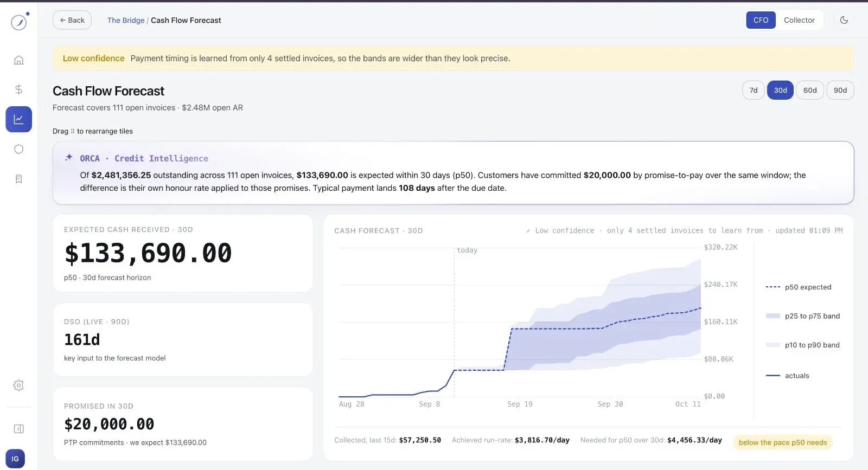Click the p25 to p75 band legend swatch
868x470 pixels.
click(x=773, y=316)
